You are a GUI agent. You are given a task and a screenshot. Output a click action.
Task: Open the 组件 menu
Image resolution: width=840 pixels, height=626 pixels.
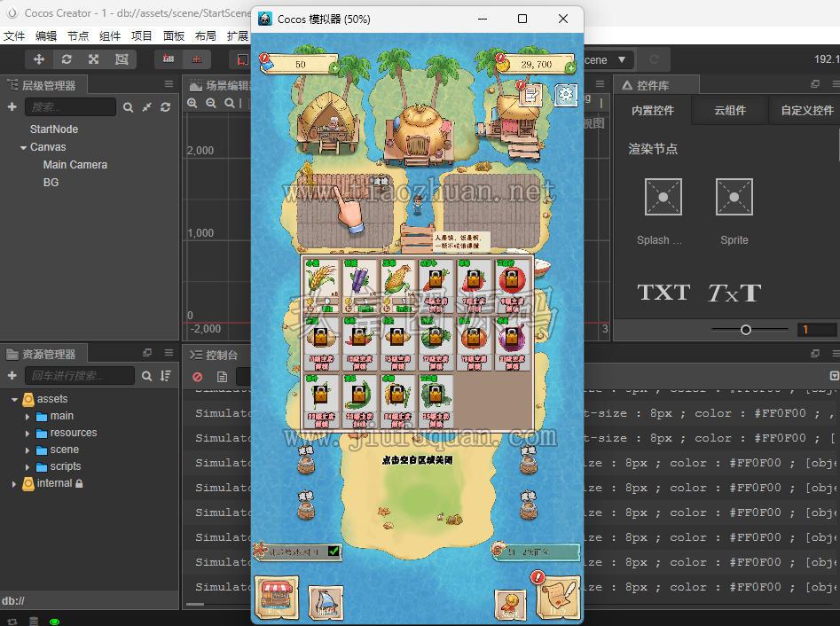click(x=110, y=35)
